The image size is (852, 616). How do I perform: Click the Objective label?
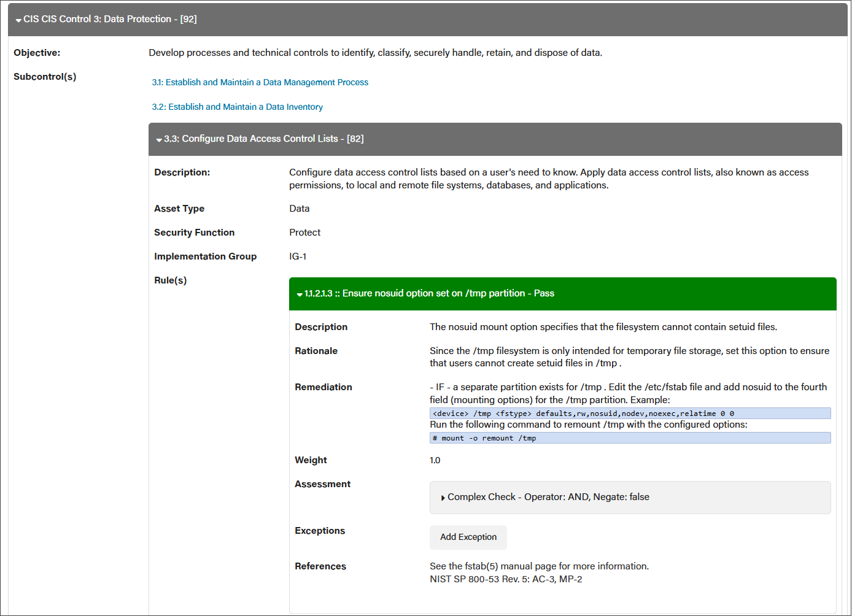[37, 53]
